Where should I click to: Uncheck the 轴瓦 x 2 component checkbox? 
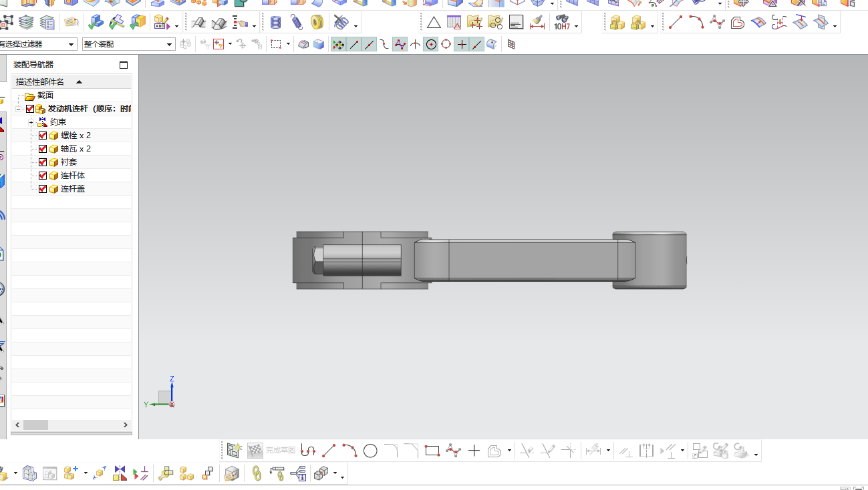tap(43, 149)
